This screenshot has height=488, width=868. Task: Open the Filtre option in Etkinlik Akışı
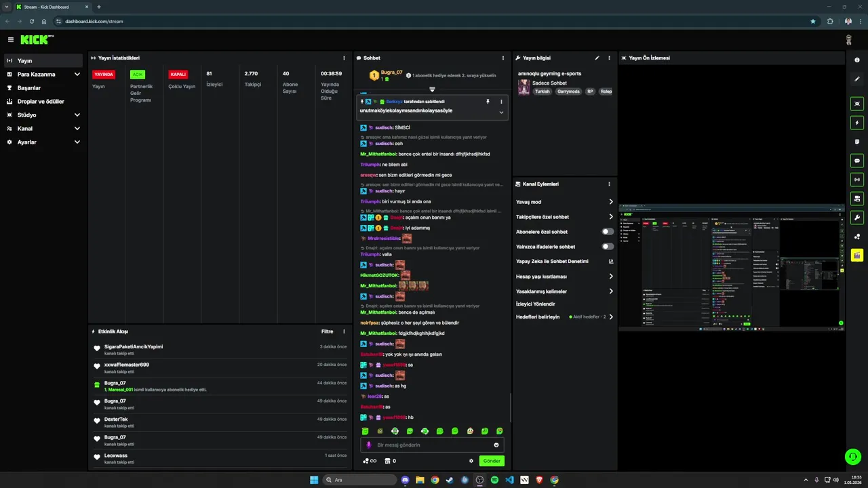point(327,331)
